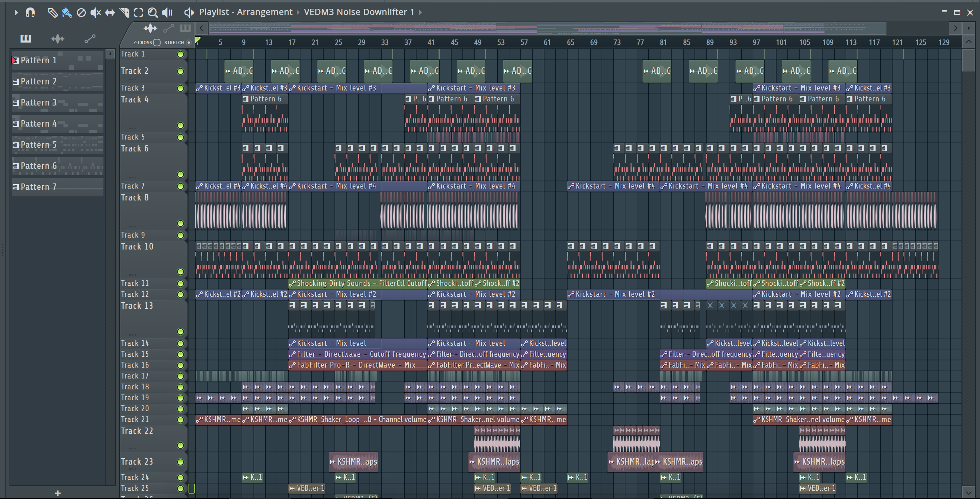The height and width of the screenshot is (499, 980).
Task: Show patterns in picker panel
Action: click(26, 38)
